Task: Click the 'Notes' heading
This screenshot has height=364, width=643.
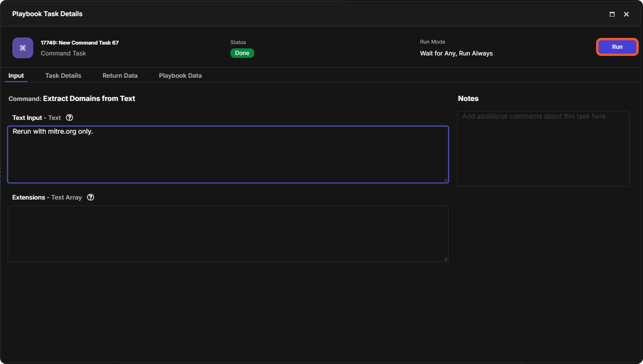Action: coord(468,99)
